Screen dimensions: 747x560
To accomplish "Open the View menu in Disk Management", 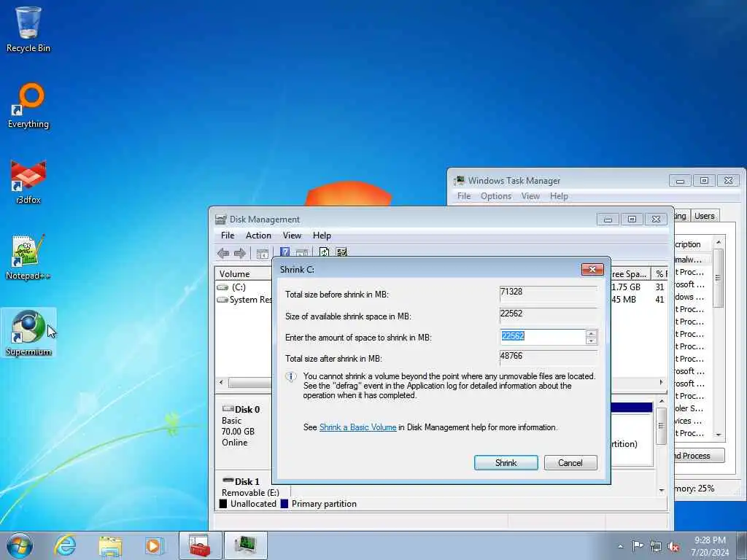I will click(292, 236).
